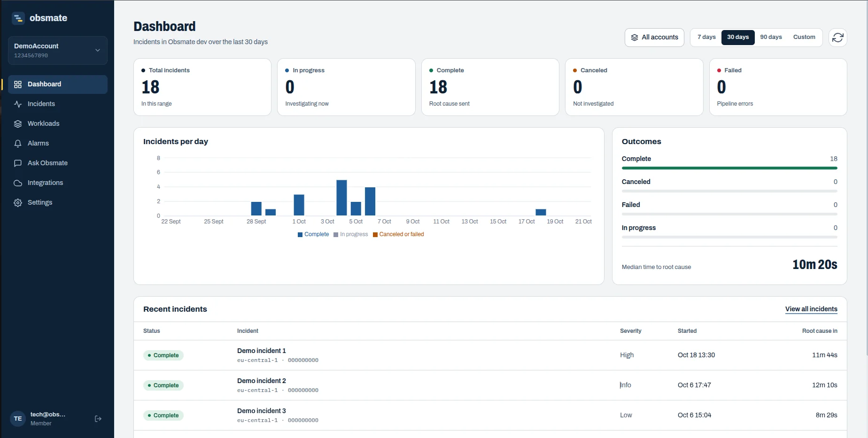Click the Complete outcomes progress bar
Viewport: 868px width, 438px height.
(x=729, y=168)
